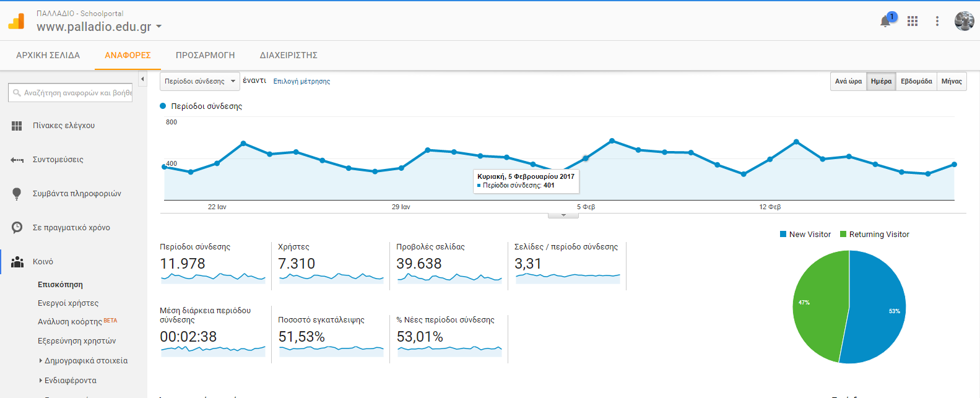Switch chart to Μήνας view
The width and height of the screenshot is (980, 398).
[x=952, y=81]
